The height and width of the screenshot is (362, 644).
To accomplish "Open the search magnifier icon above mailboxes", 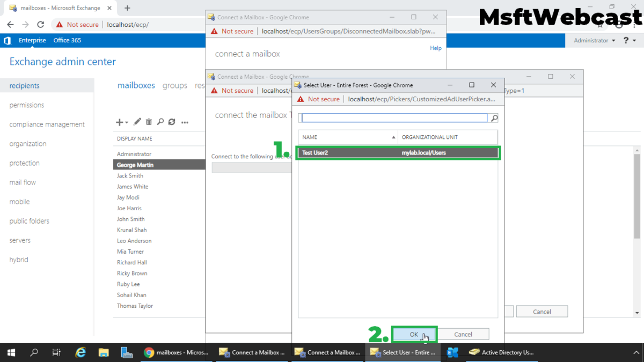I will 160,122.
